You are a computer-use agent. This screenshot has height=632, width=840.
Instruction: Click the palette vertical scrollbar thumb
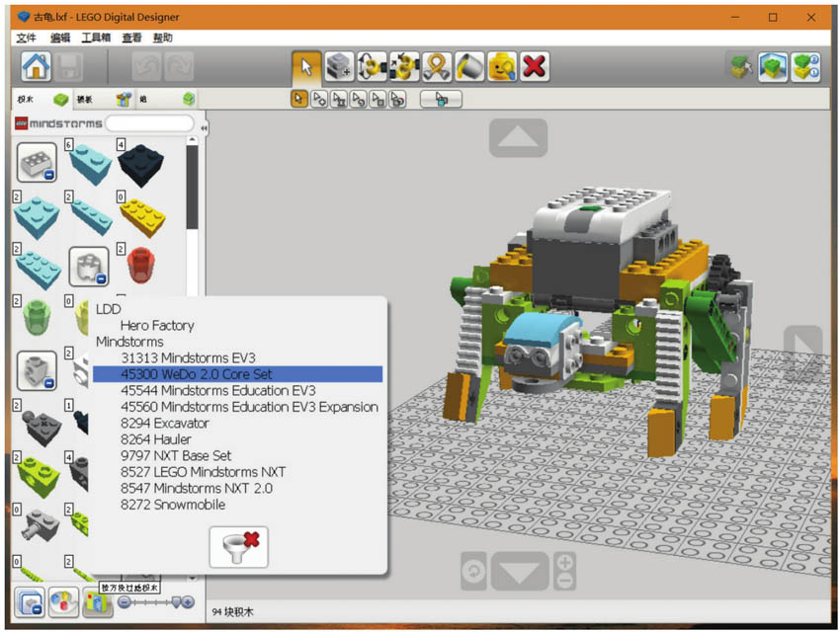point(192,188)
